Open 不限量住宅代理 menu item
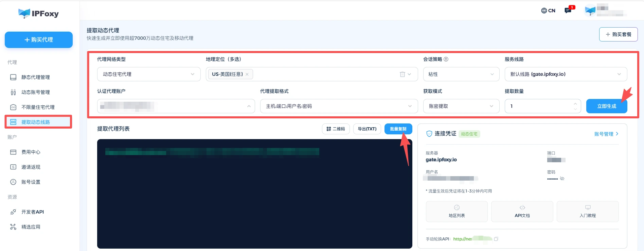This screenshot has width=644, height=251. [x=39, y=107]
